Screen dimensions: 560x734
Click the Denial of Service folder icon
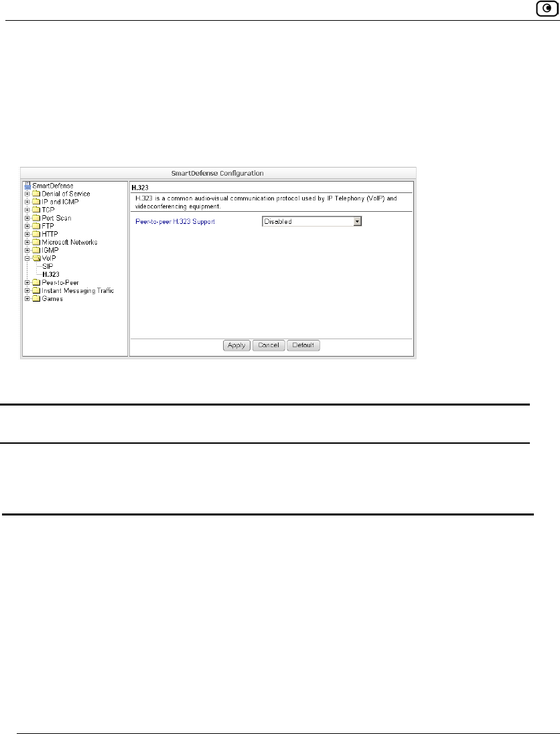coord(36,194)
